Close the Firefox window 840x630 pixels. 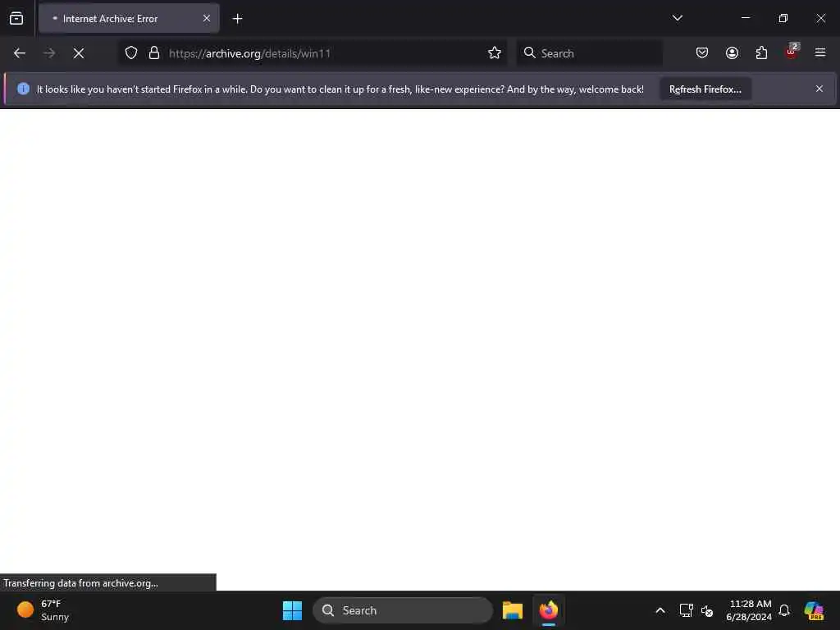click(x=820, y=18)
